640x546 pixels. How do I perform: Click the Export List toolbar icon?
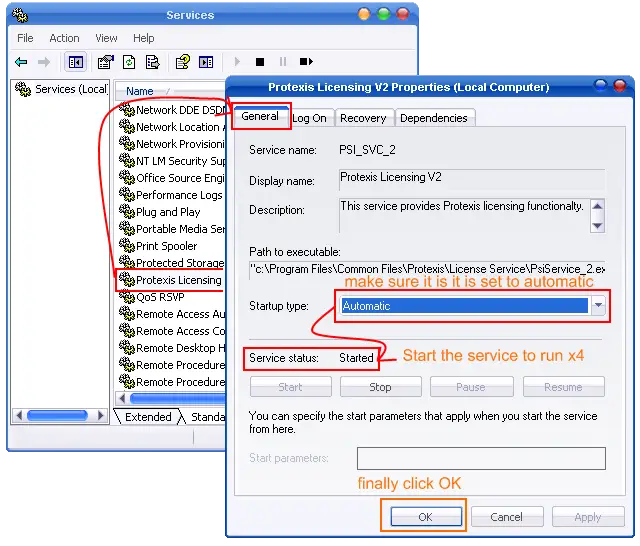[153, 62]
